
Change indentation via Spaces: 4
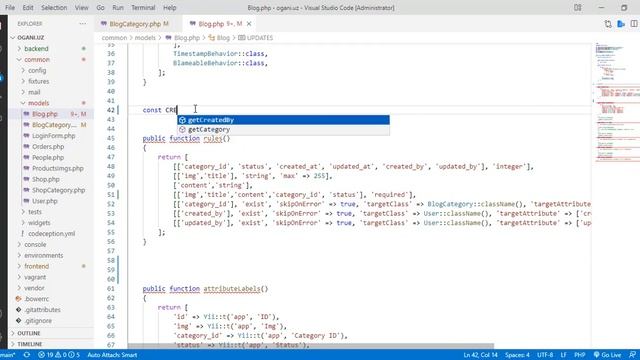coord(517,355)
